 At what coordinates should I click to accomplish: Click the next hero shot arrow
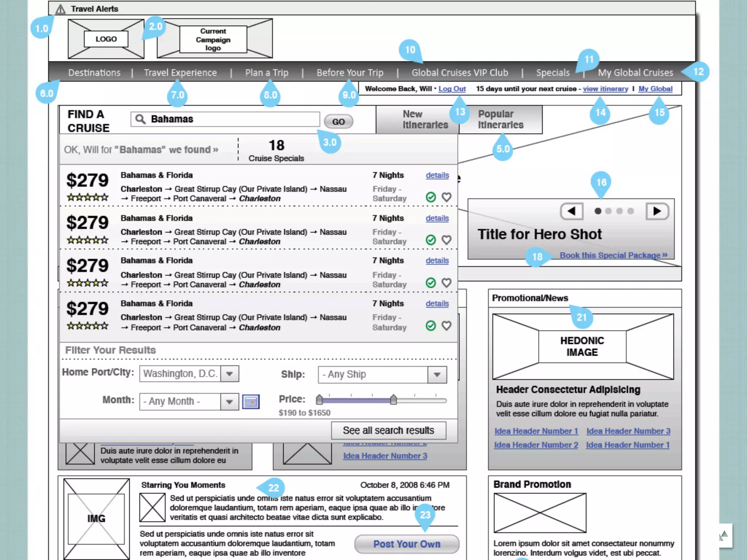pyautogui.click(x=657, y=211)
